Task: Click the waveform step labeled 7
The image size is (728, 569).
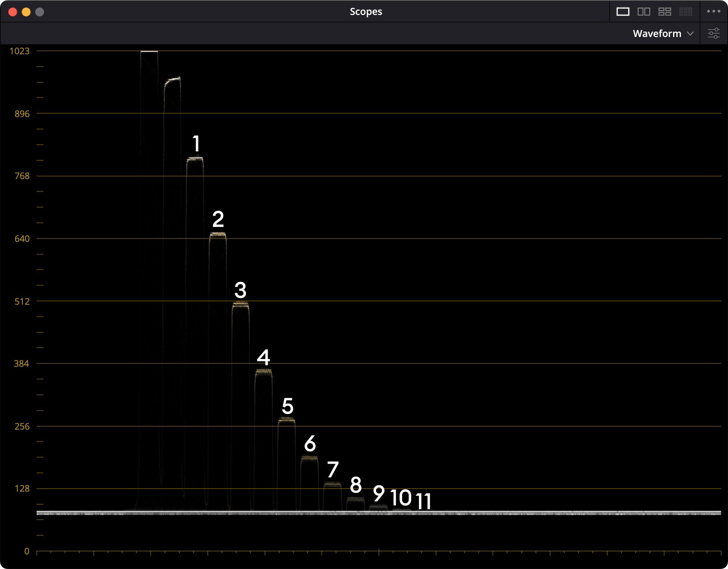Action: click(x=332, y=485)
